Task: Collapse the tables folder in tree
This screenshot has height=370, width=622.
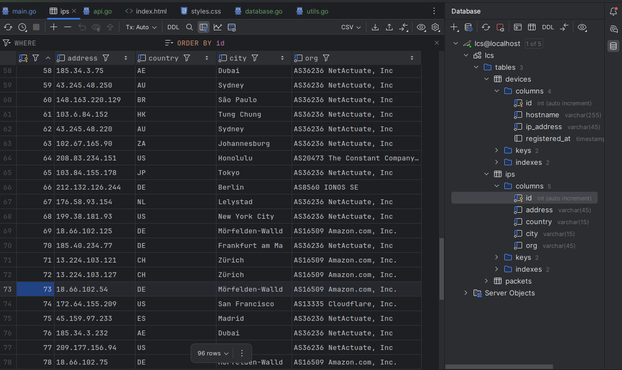Action: pyautogui.click(x=476, y=67)
